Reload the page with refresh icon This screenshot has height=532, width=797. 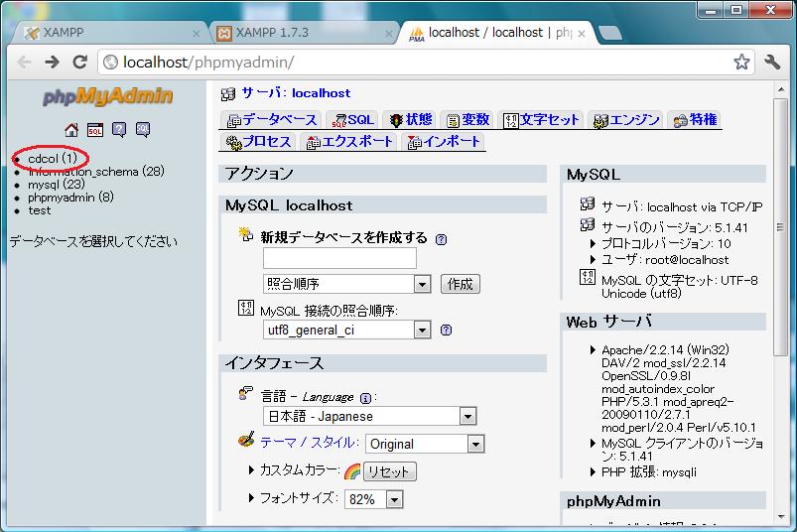(x=79, y=62)
